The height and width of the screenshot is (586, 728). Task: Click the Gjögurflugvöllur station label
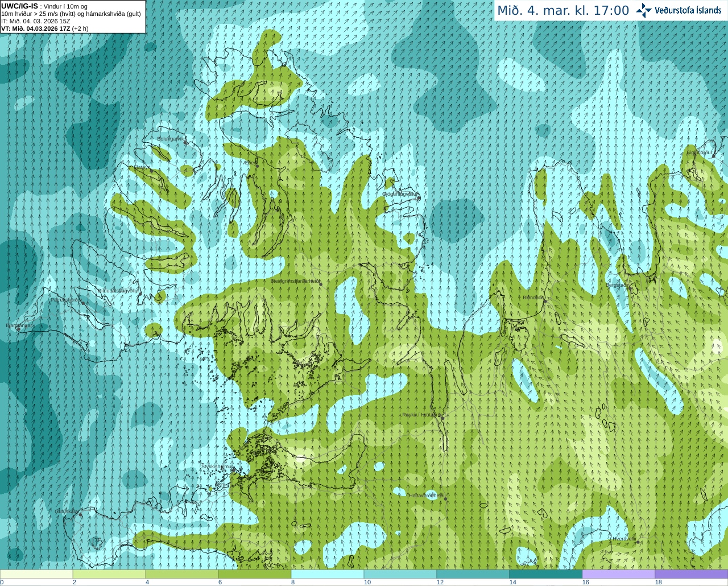400,194
